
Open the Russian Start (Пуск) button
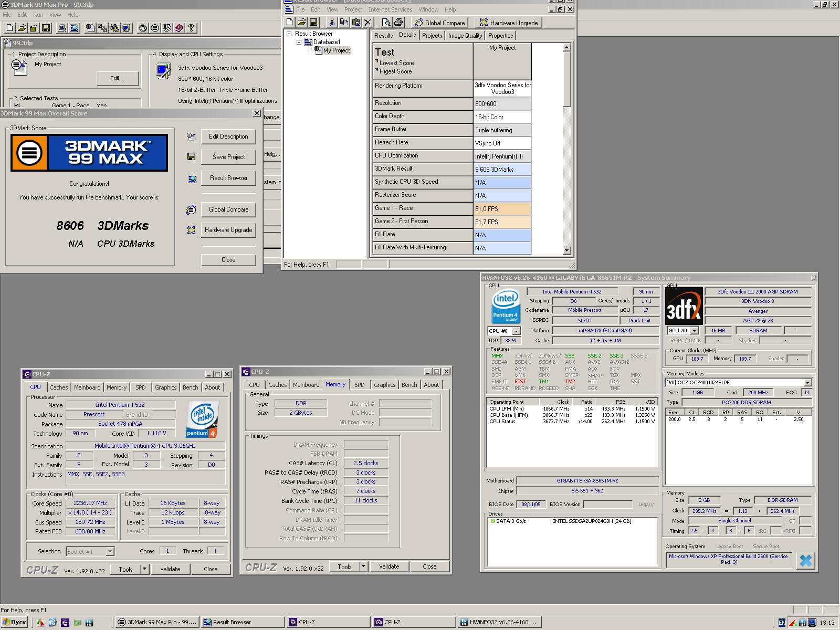coord(15,622)
